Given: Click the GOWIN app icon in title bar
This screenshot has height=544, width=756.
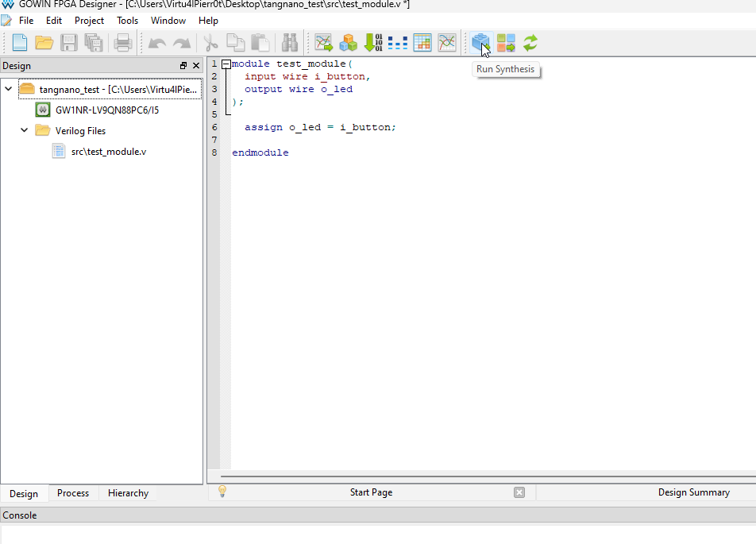Looking at the screenshot, I should pyautogui.click(x=8, y=4).
